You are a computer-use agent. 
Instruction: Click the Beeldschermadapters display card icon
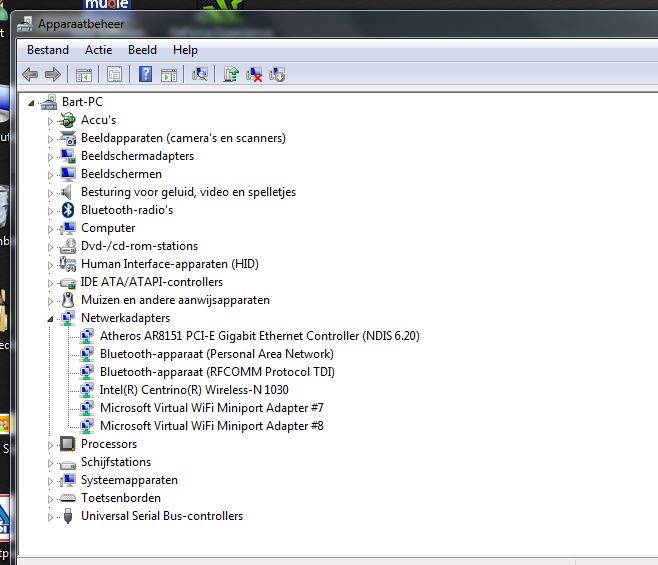(68, 156)
